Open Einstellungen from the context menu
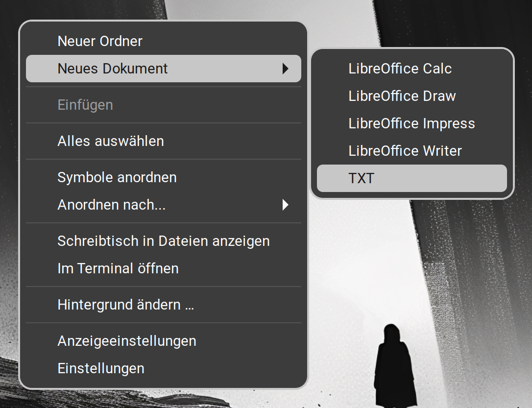This screenshot has width=532, height=408. tap(101, 368)
